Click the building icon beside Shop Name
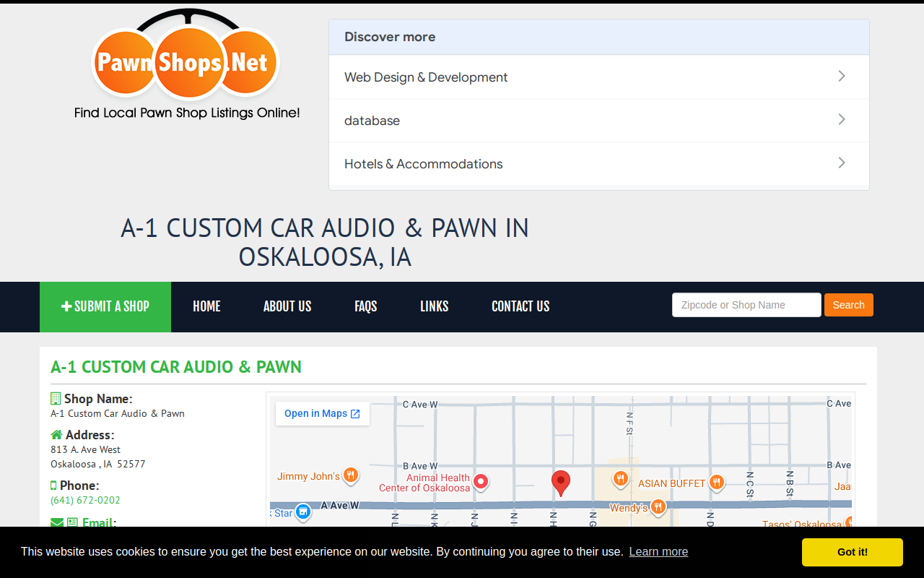This screenshot has width=924, height=578. pyautogui.click(x=56, y=399)
